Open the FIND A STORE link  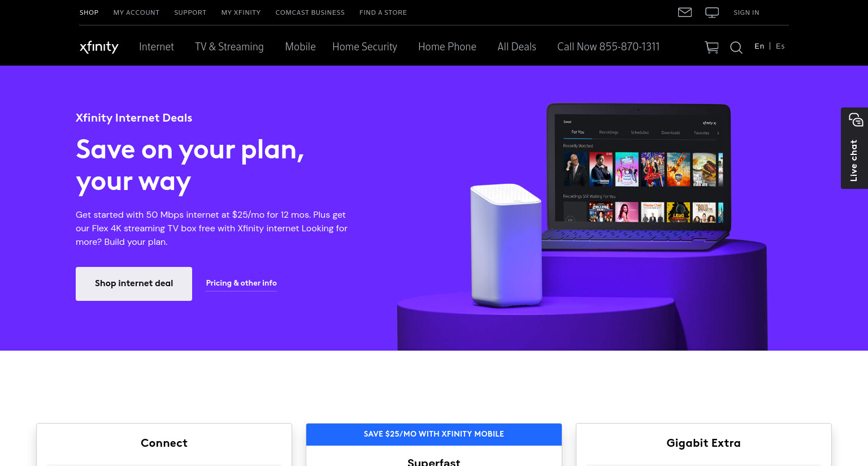(383, 12)
